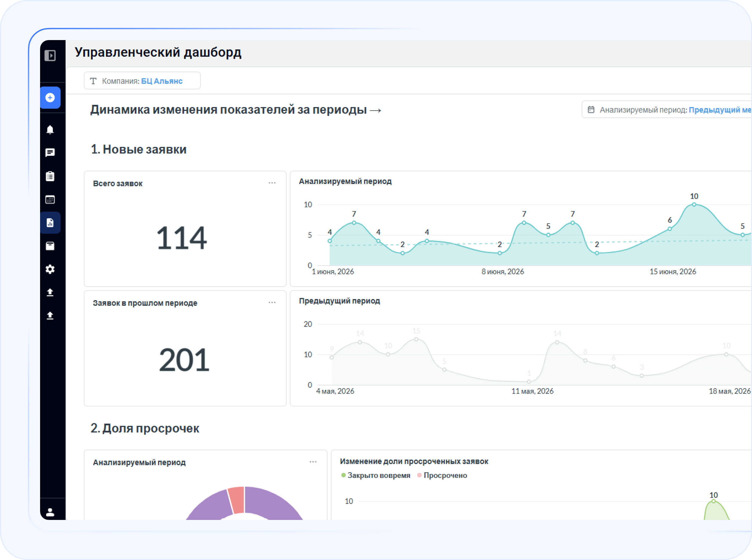Screen dimensions: 752x560
Task: Click the data point labeled 9 on the Предыдущий период chart
Action: tap(332, 357)
